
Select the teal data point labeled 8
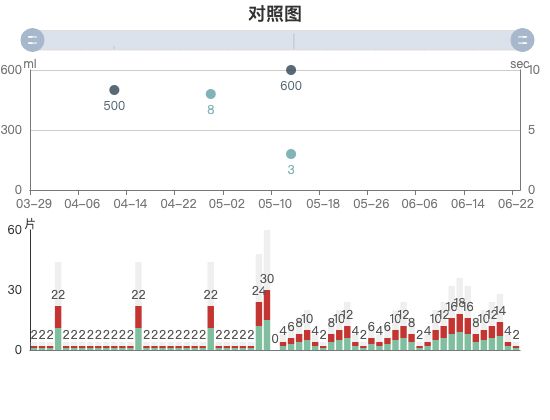click(210, 94)
